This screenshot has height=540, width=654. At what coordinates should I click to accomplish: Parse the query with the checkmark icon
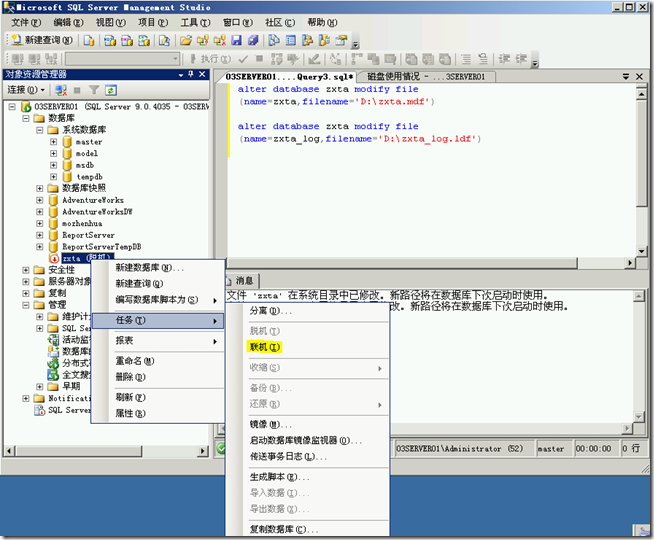point(244,59)
